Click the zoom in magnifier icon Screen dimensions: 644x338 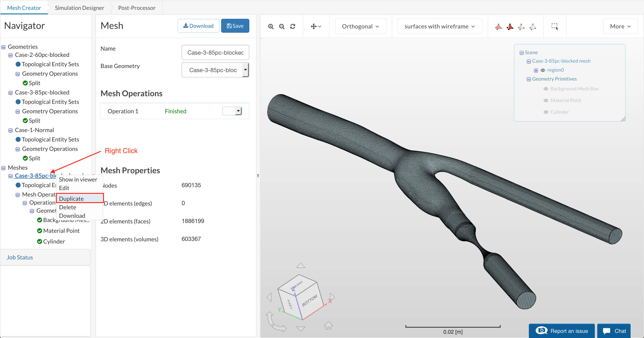pyautogui.click(x=271, y=26)
